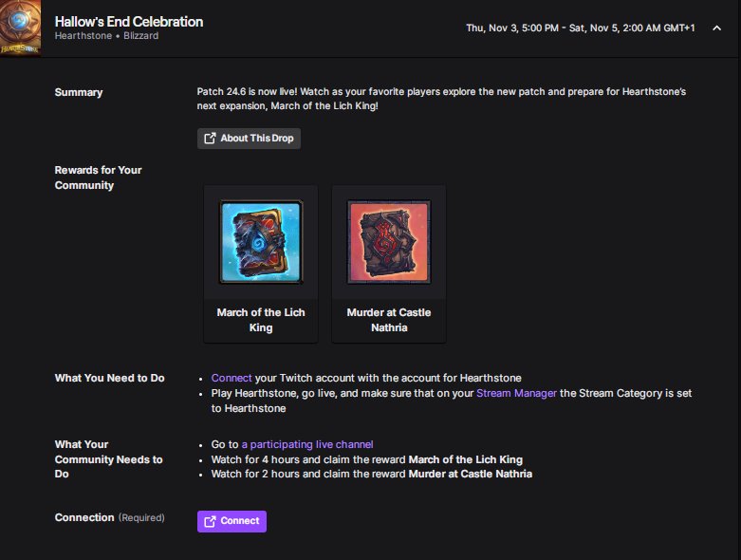
Task: Click the external link icon on About This Drop
Action: pos(210,139)
